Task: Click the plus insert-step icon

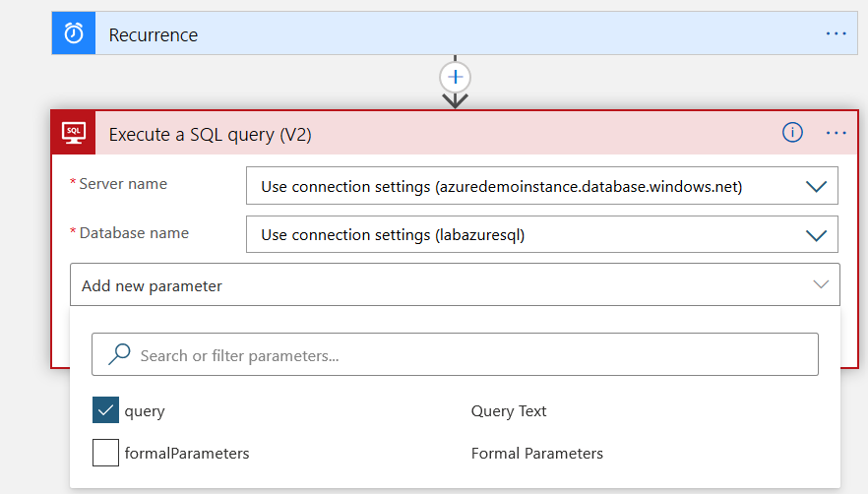Action: click(455, 77)
